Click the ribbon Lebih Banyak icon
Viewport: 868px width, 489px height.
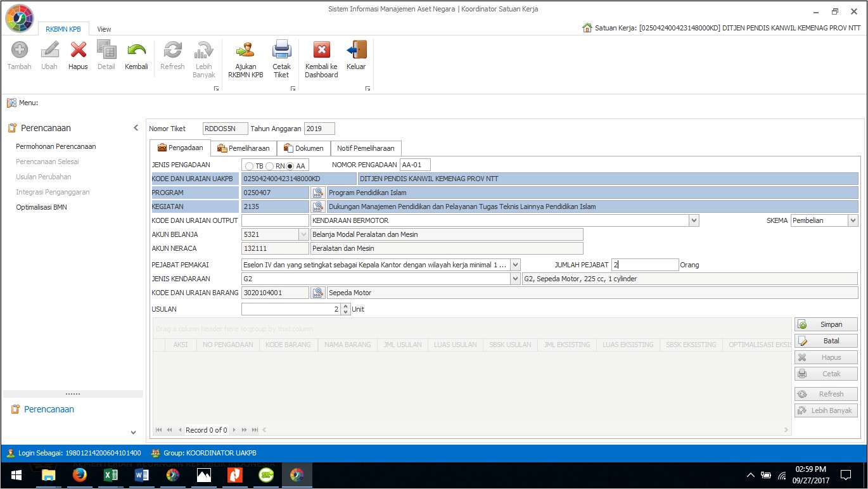click(204, 50)
